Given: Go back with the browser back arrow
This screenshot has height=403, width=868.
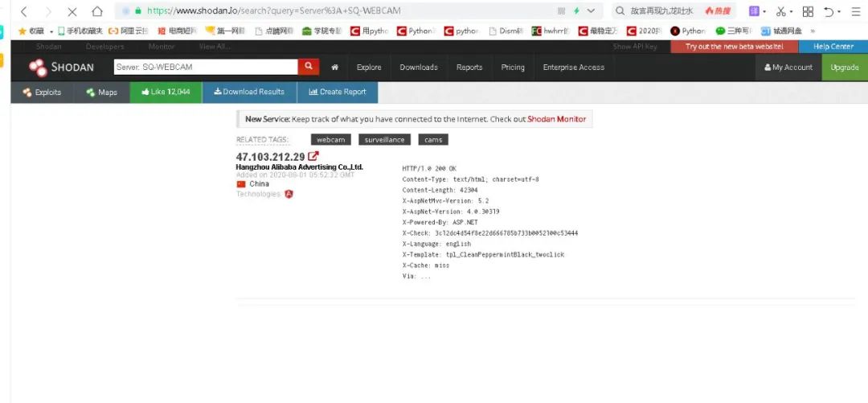Looking at the screenshot, I should coord(24,11).
